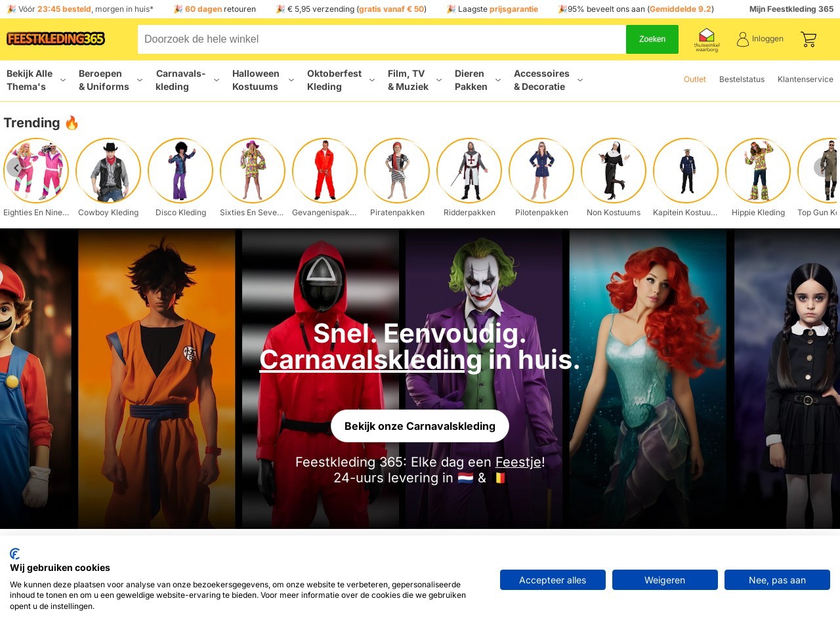Expand Halloween Kostuums menu
The width and height of the screenshot is (840, 630).
[262, 80]
